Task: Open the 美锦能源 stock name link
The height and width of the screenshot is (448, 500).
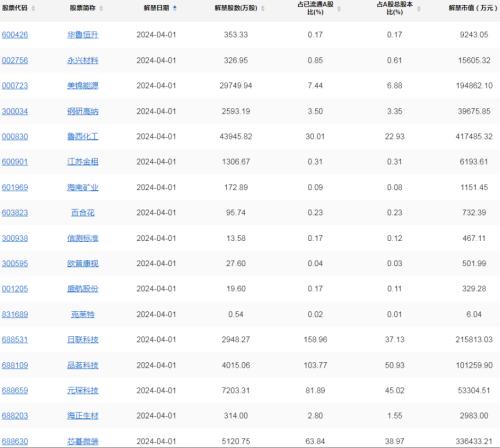Action: pos(83,86)
